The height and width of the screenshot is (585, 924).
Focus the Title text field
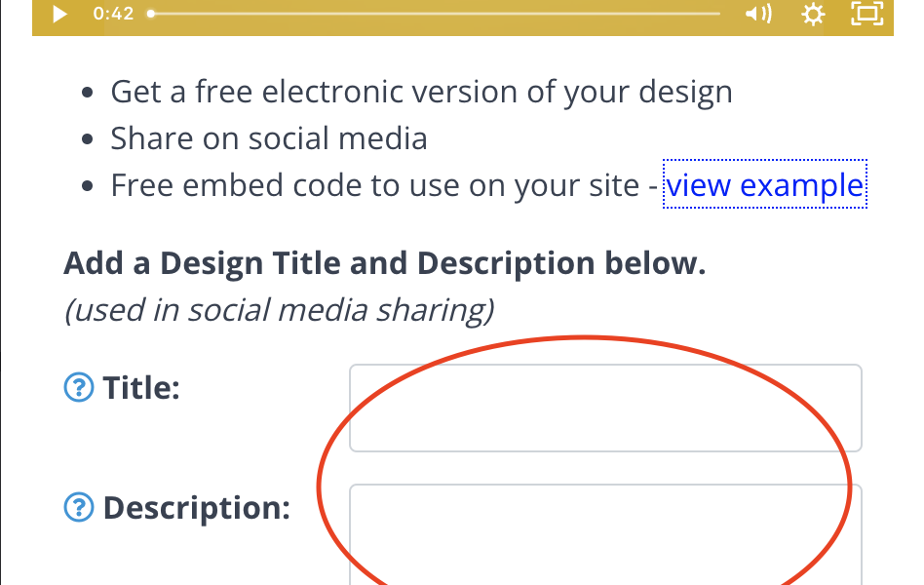pos(605,408)
